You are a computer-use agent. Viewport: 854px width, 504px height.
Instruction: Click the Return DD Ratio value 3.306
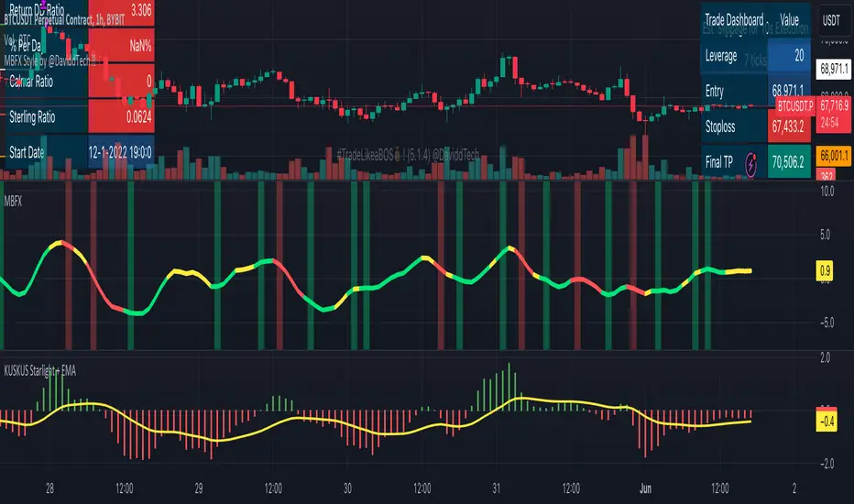coord(121,12)
